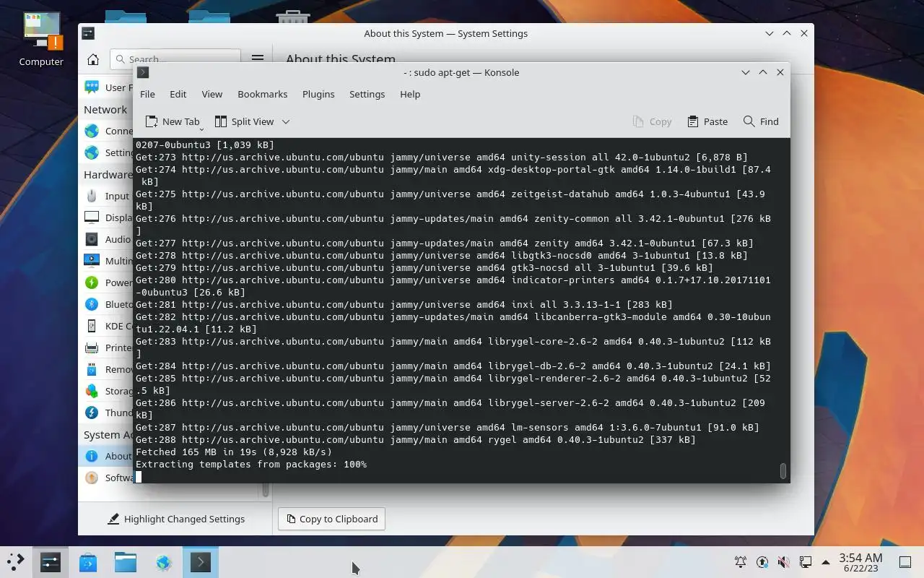Click the System Settings search field
This screenshot has height=578, width=924.
(x=175, y=59)
